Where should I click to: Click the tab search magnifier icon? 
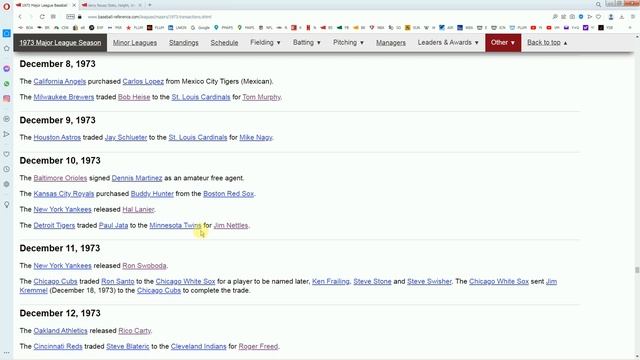(598, 4)
